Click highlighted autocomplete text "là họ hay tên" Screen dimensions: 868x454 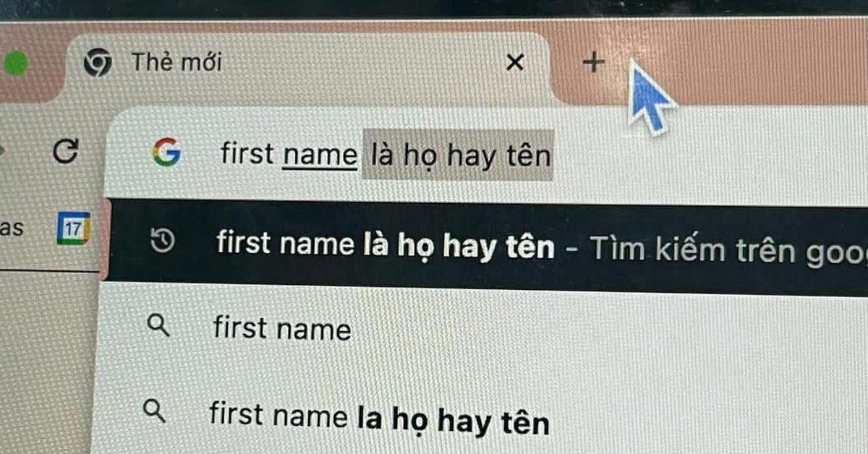click(x=458, y=155)
